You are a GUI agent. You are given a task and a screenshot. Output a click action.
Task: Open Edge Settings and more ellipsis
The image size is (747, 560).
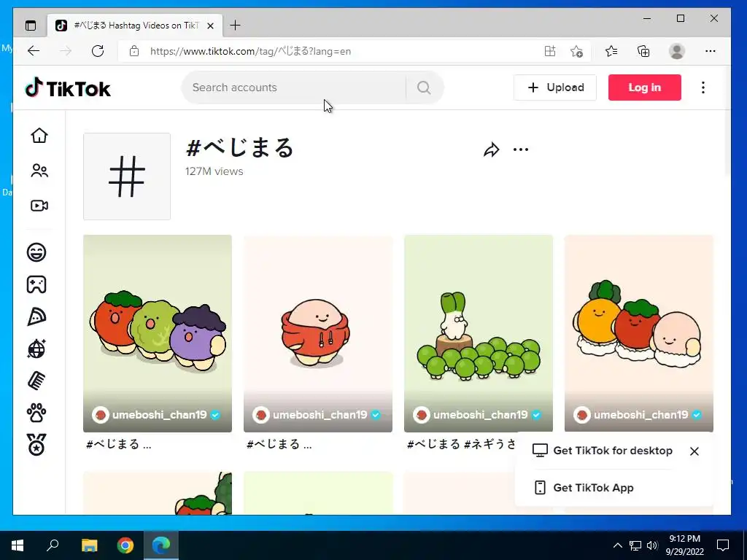pos(711,51)
